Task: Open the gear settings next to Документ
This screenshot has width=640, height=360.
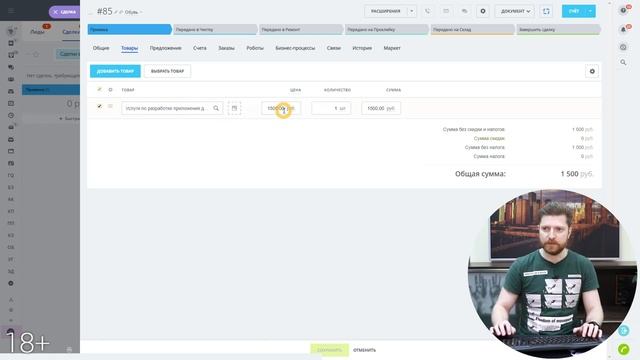Action: 483,11
